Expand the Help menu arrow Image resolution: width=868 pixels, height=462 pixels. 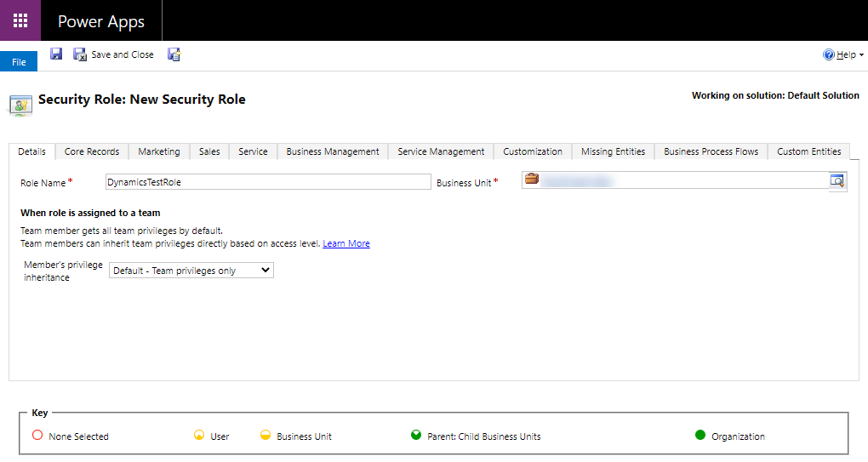click(861, 55)
